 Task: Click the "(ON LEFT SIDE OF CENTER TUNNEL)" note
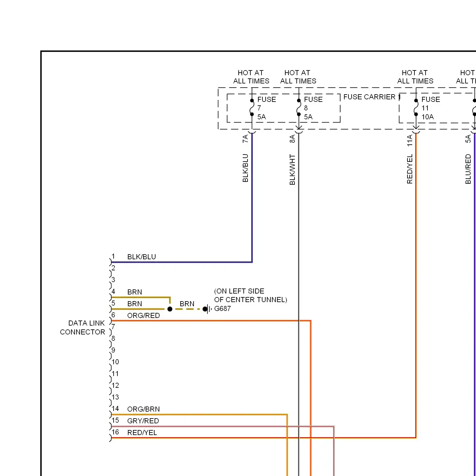click(x=250, y=295)
